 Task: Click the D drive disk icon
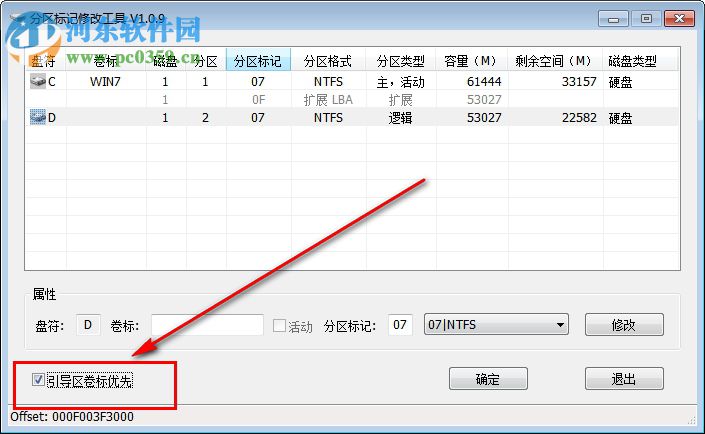point(38,117)
